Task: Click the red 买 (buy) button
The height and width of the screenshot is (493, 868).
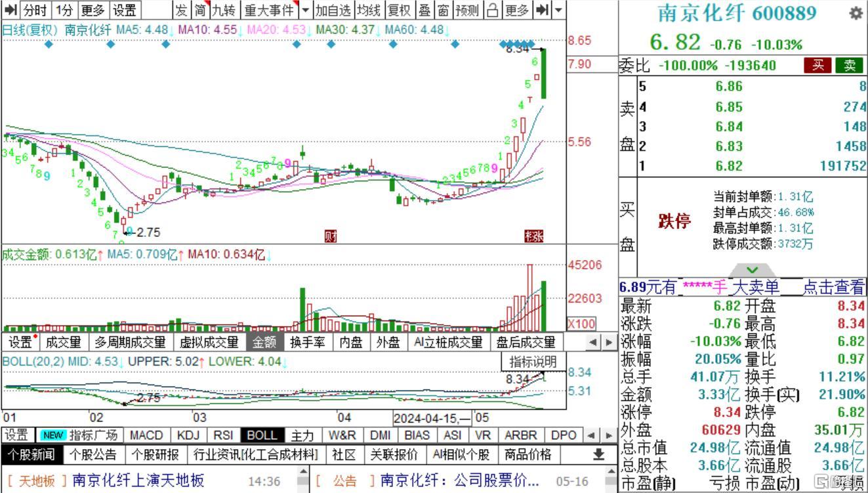Action: 818,65
